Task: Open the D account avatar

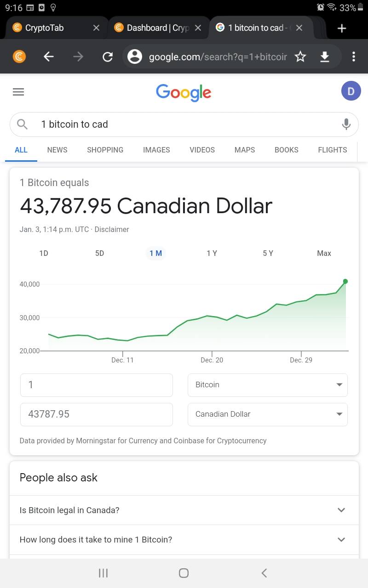Action: click(351, 91)
